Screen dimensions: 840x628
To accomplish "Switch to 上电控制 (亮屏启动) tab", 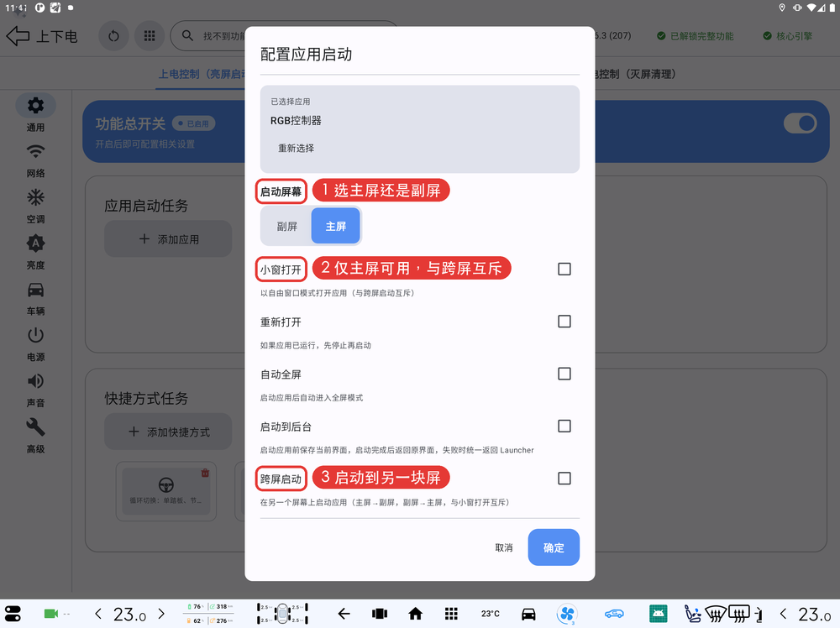I will click(202, 75).
